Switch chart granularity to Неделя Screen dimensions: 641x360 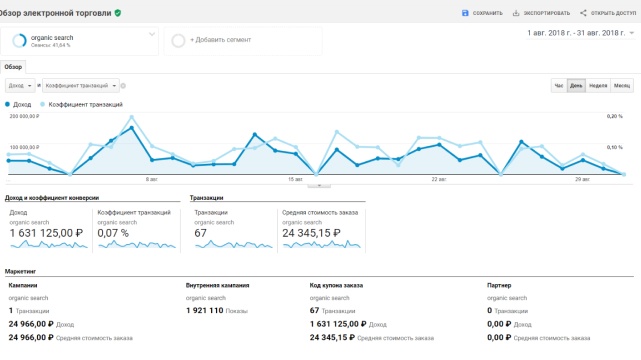tap(598, 86)
